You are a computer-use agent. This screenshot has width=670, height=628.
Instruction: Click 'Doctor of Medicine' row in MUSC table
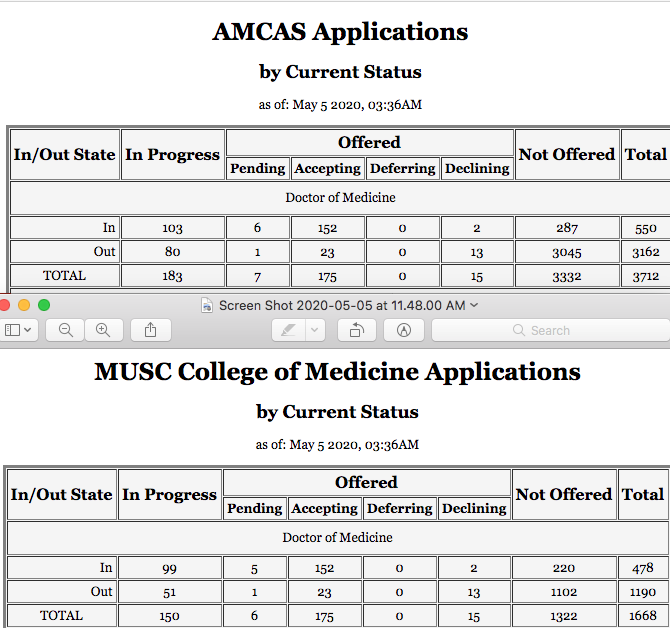tap(337, 537)
